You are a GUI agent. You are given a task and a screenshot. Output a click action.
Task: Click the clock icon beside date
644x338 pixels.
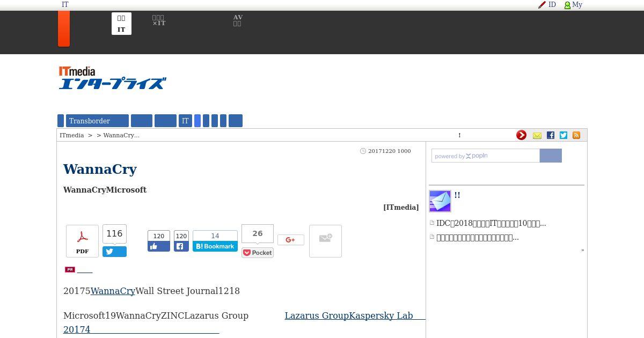363,151
